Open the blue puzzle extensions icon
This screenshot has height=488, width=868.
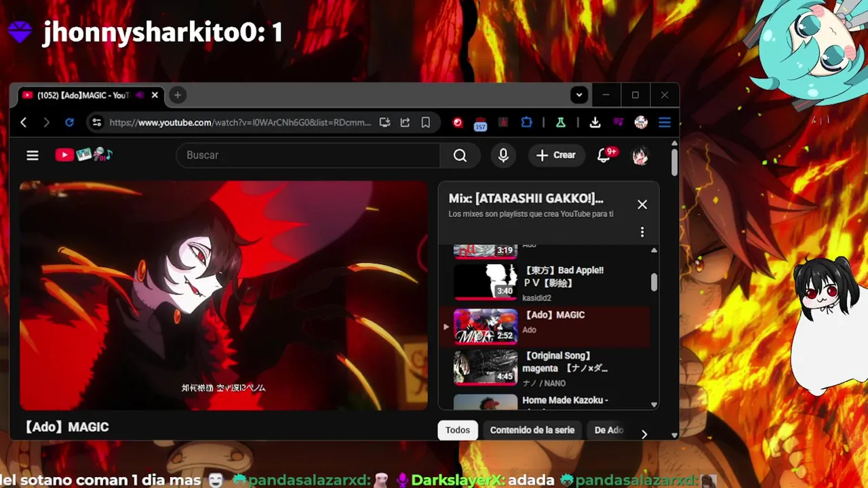coord(526,123)
